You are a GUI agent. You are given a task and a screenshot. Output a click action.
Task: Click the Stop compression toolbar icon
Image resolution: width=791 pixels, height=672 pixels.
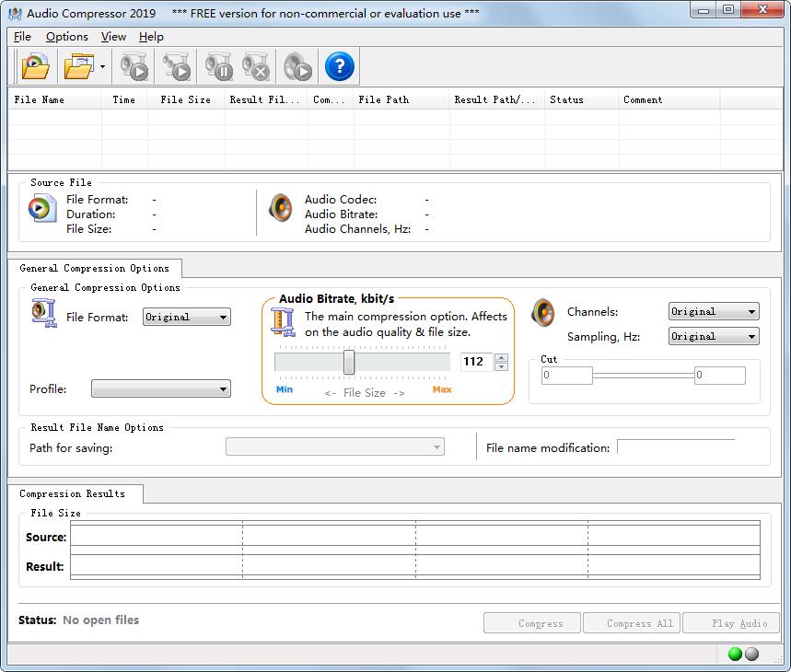(256, 66)
